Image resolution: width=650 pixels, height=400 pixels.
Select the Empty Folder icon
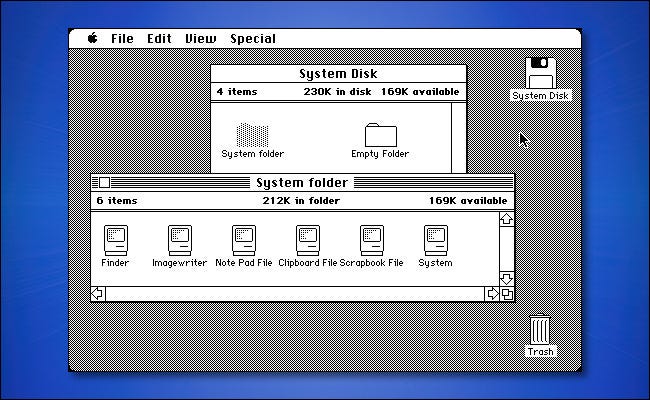pyautogui.click(x=379, y=134)
